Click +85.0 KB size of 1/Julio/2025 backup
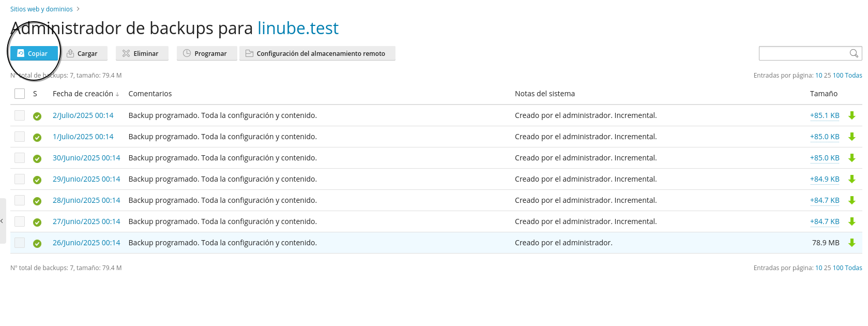The height and width of the screenshot is (326, 868). click(x=825, y=137)
